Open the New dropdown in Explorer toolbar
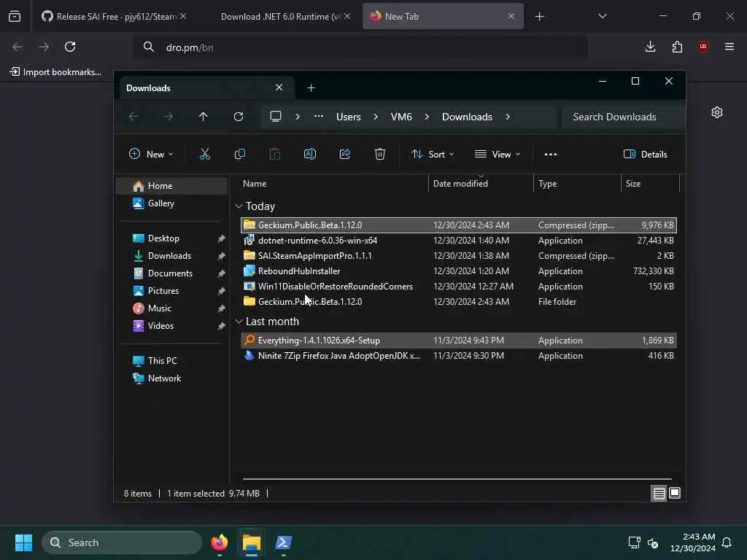 coord(151,154)
